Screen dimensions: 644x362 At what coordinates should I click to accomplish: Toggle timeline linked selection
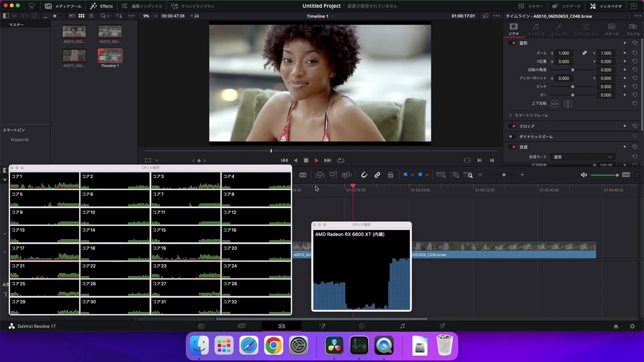click(377, 175)
